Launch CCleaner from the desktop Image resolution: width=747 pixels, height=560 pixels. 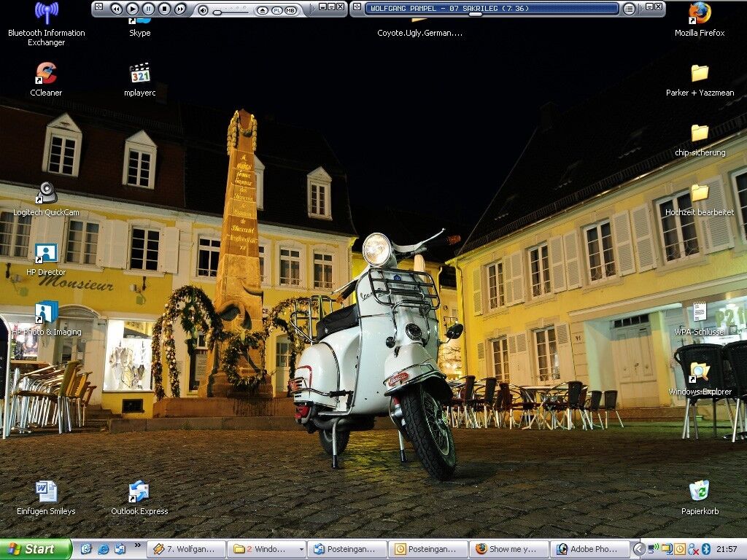46,74
